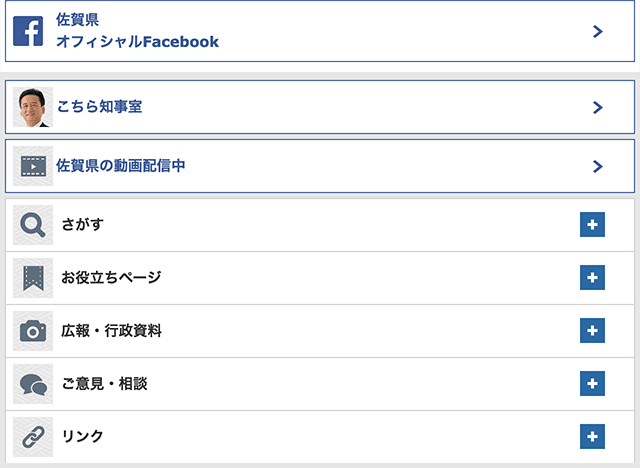Select the リンク menu label
Screen dimensions: 640x468
(82, 437)
